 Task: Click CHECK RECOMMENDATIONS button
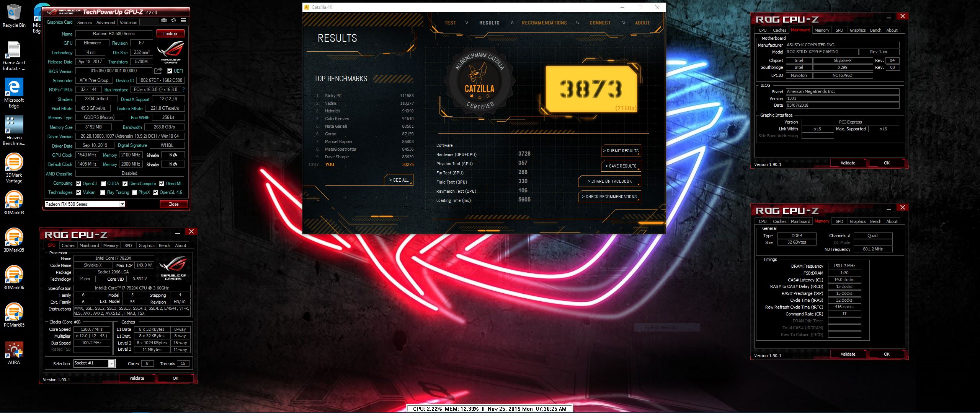click(609, 197)
